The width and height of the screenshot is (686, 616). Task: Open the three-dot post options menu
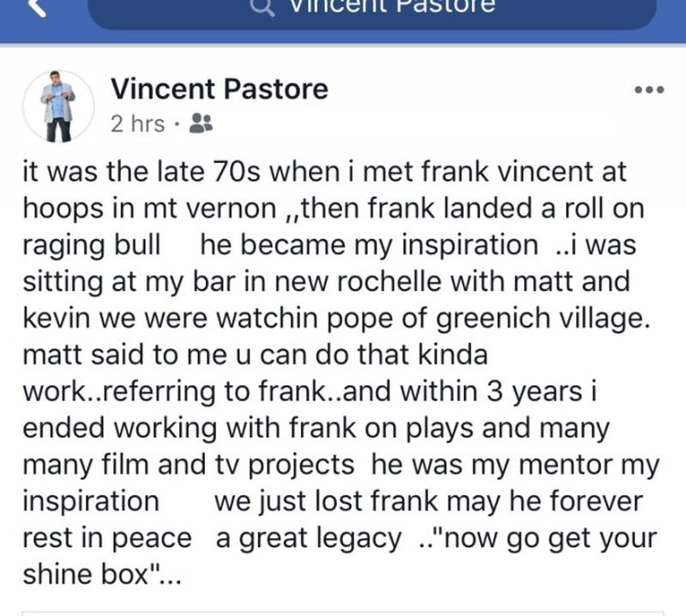pos(649,90)
